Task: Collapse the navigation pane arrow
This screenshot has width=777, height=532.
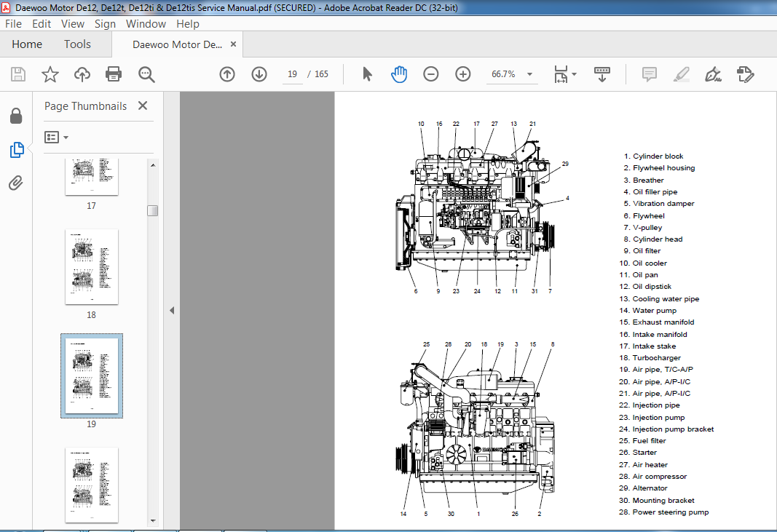Action: pos(172,311)
